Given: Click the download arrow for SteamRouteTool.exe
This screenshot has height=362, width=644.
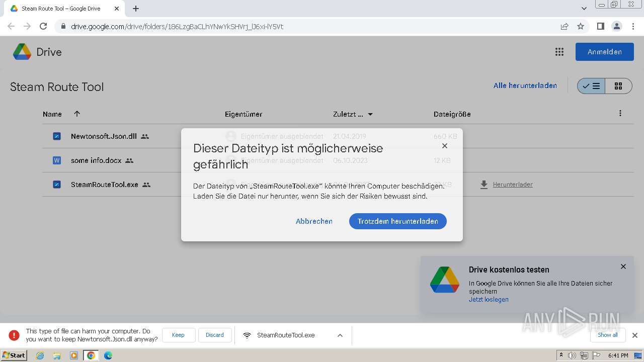Looking at the screenshot, I should (x=484, y=185).
